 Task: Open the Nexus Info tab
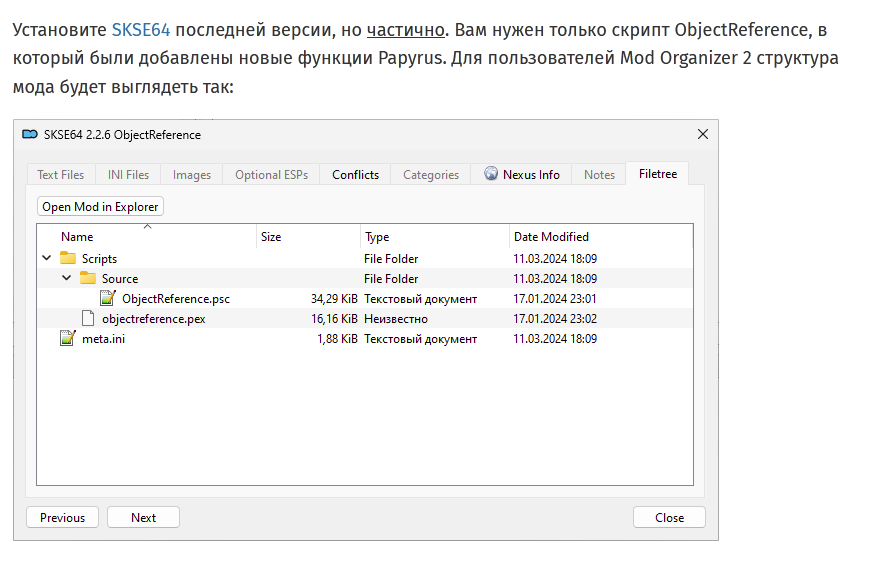tap(522, 175)
